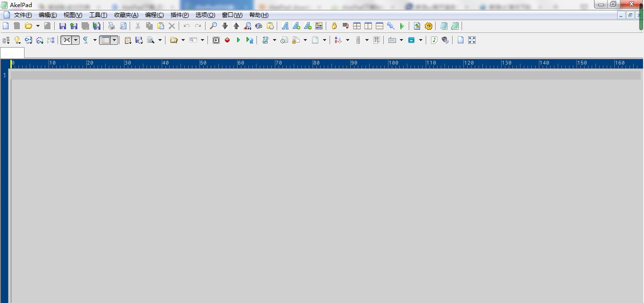Open the 编辑(E) menu
Viewport: 644px width, 303px height.
click(x=48, y=15)
